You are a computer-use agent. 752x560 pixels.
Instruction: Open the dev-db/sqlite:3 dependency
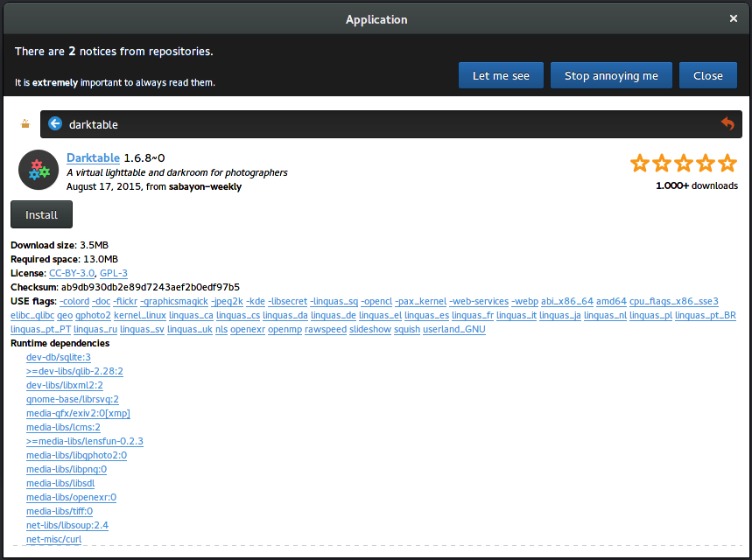pos(59,357)
